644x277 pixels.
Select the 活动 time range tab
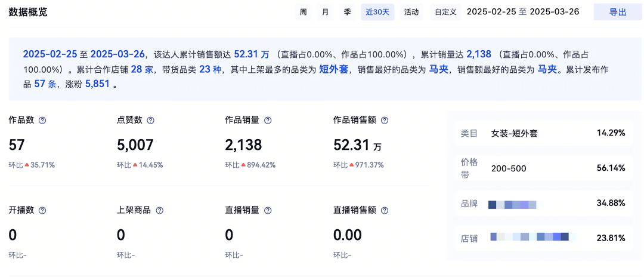(411, 12)
